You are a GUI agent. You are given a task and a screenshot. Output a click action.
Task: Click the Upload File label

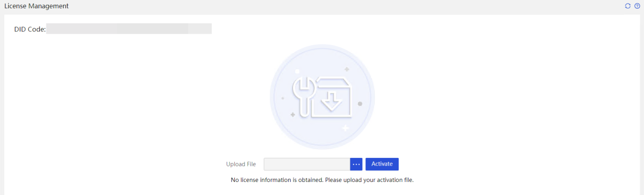[x=241, y=164]
